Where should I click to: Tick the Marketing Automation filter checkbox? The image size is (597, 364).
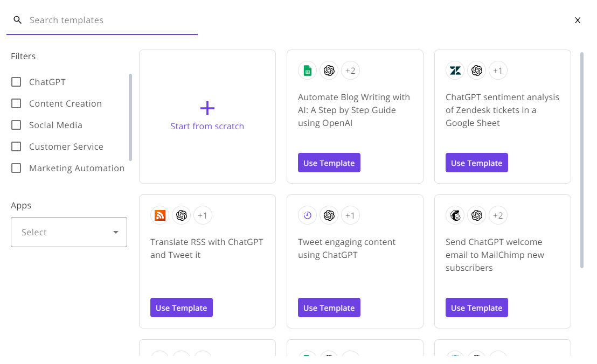pos(17,168)
